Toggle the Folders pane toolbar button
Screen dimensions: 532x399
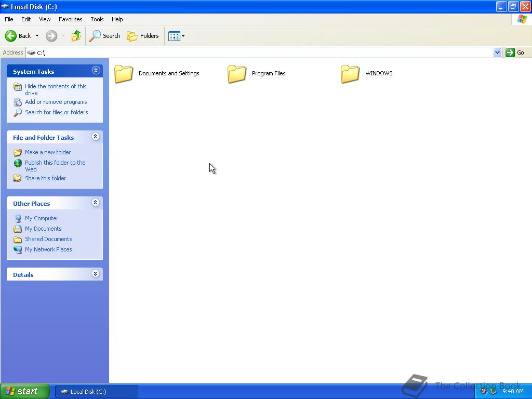pos(143,36)
